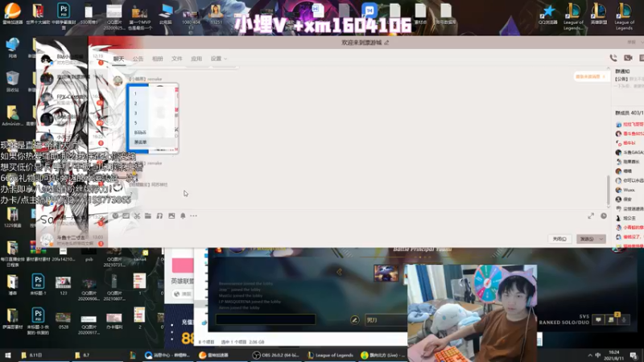Click the 关闭 button in chat window
Viewport: 644px width, 362px height.
(x=559, y=239)
